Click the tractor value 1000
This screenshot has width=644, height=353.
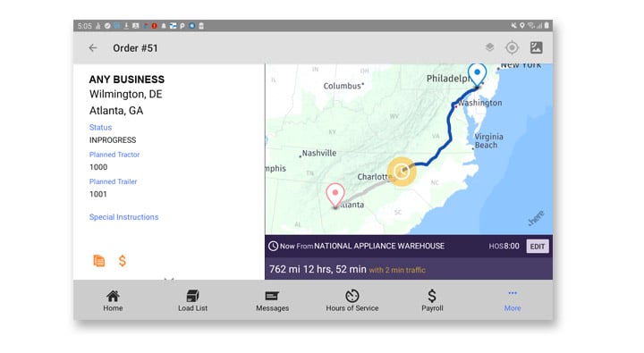coord(98,167)
